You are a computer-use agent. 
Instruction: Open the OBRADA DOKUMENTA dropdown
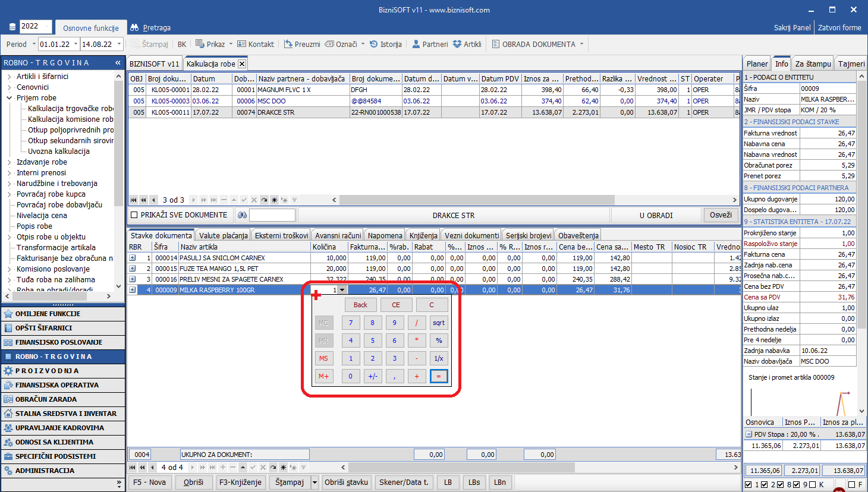[x=581, y=45]
